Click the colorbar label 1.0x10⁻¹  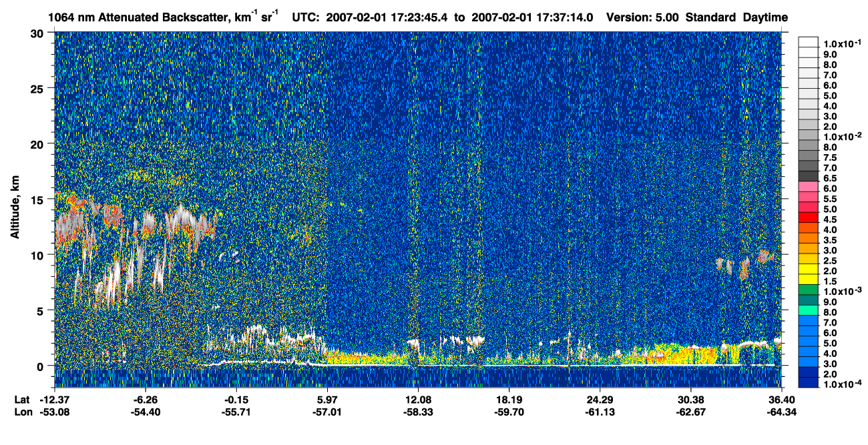tap(841, 43)
